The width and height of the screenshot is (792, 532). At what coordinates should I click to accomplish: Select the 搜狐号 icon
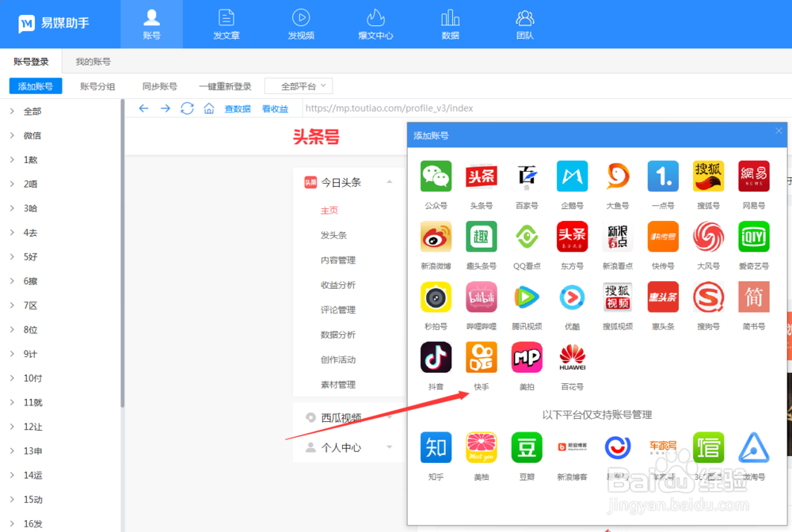709,177
